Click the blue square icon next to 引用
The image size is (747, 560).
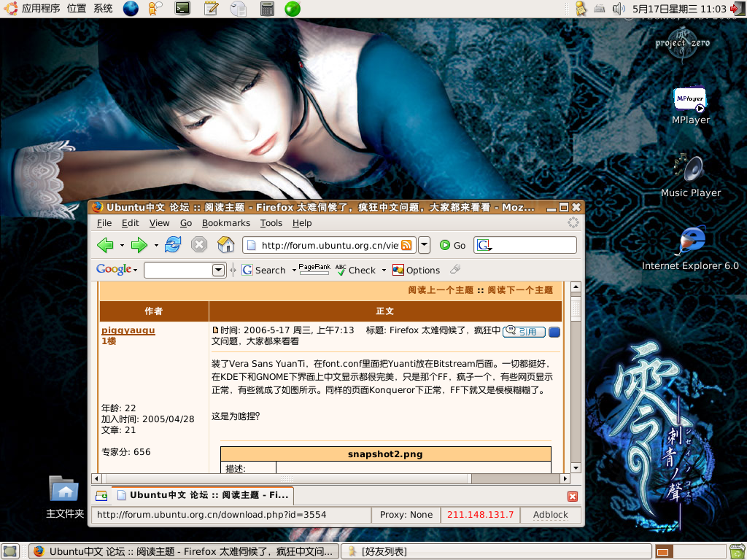click(554, 332)
